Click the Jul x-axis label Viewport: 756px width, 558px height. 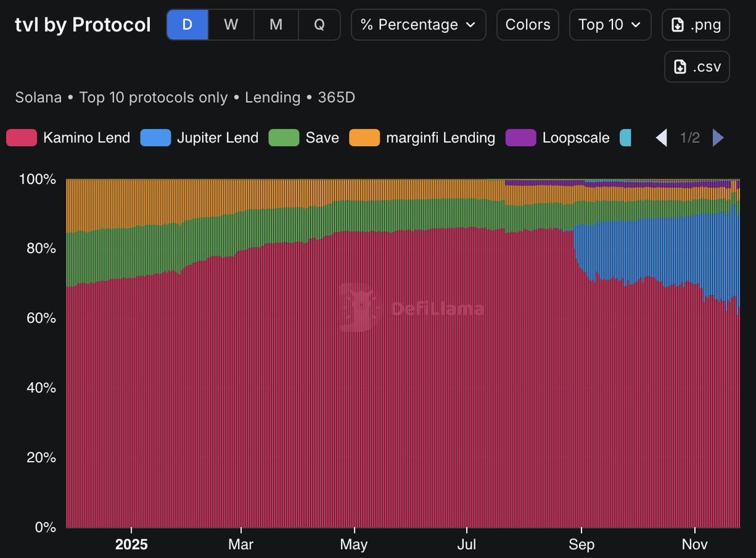[x=467, y=544]
